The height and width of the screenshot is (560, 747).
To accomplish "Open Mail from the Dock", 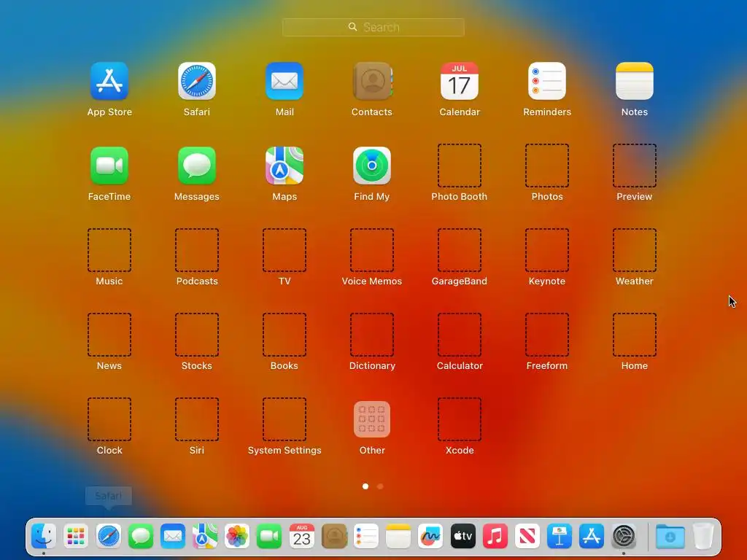I will pos(172,536).
